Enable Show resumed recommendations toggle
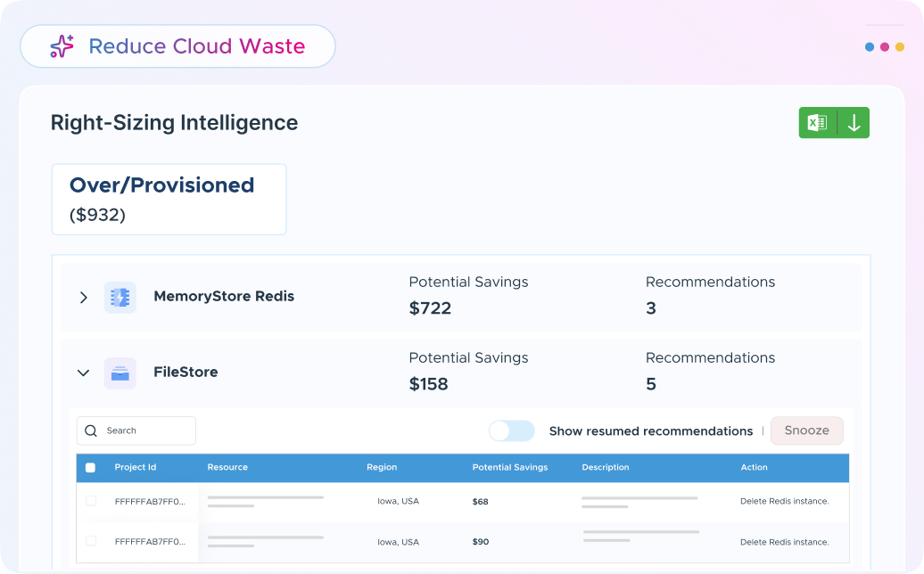924x574 pixels. coord(512,430)
